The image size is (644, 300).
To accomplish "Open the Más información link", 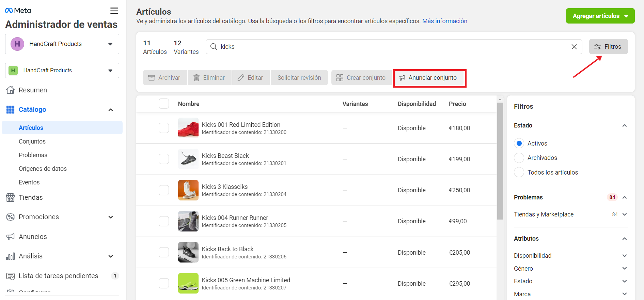I will coord(444,21).
